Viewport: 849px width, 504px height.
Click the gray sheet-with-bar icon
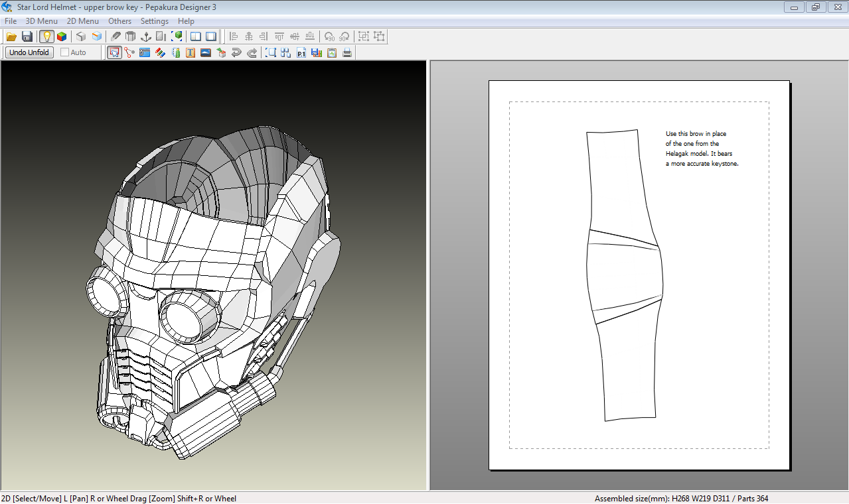(161, 36)
